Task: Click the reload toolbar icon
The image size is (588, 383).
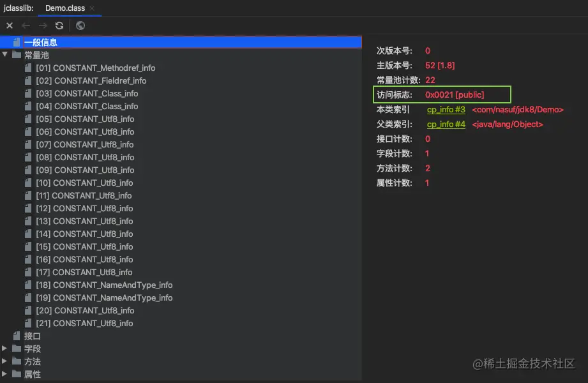Action: click(59, 26)
